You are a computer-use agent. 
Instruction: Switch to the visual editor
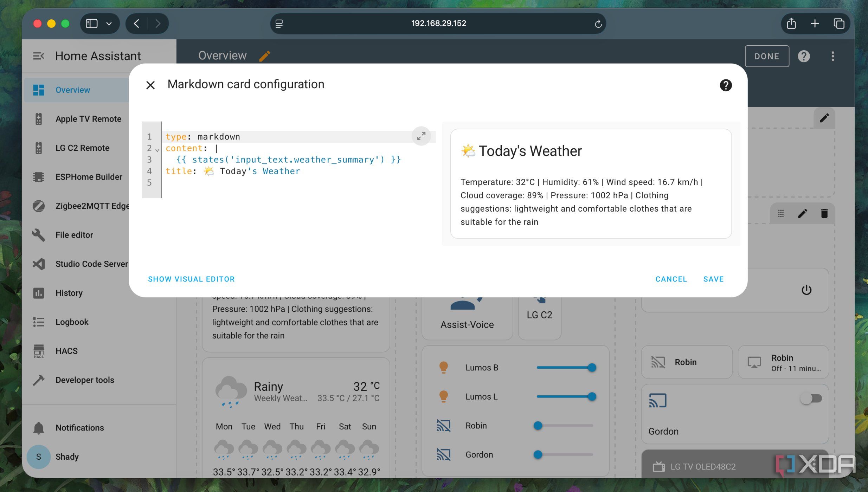[x=191, y=279]
